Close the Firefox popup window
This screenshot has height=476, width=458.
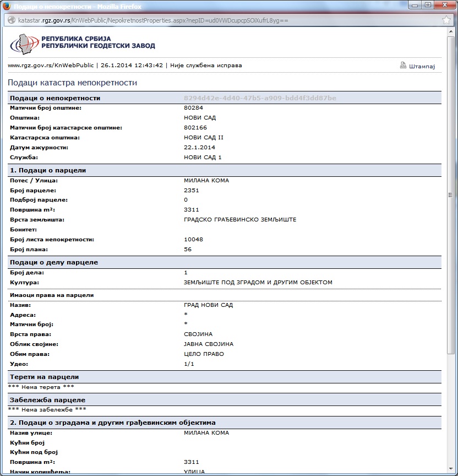(x=444, y=5)
